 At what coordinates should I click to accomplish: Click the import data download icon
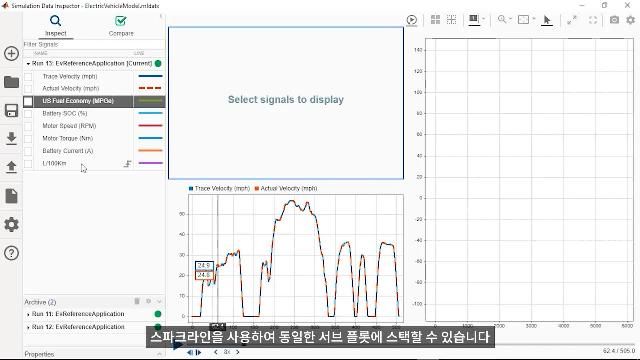(11, 138)
